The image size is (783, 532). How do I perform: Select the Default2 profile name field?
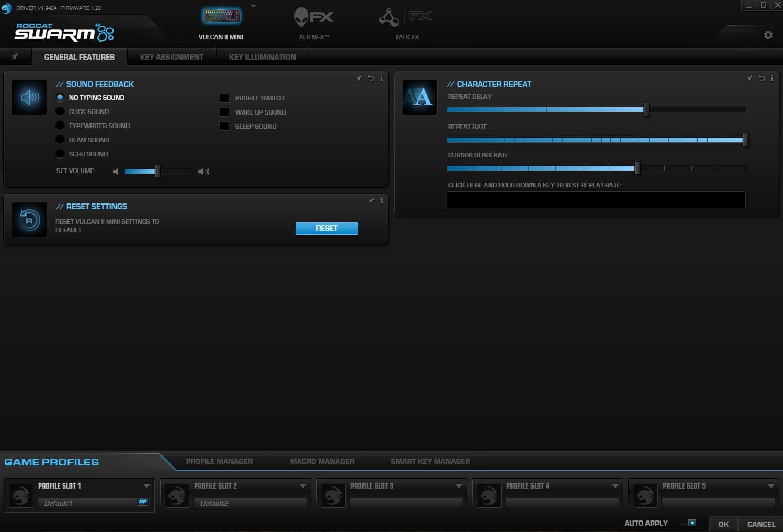point(250,503)
